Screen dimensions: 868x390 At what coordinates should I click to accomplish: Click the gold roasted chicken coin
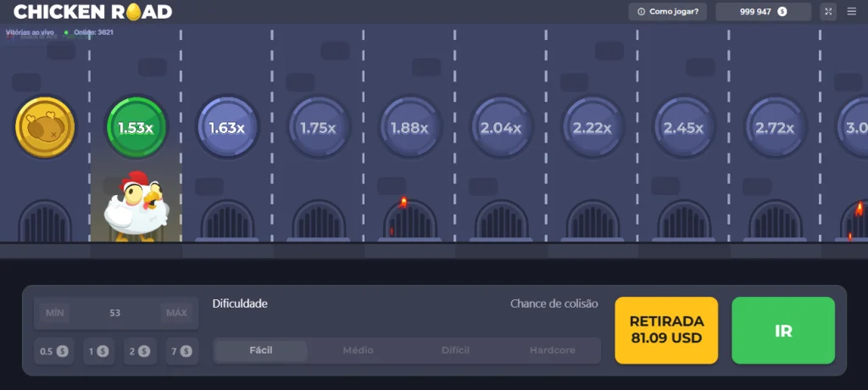coord(45,127)
